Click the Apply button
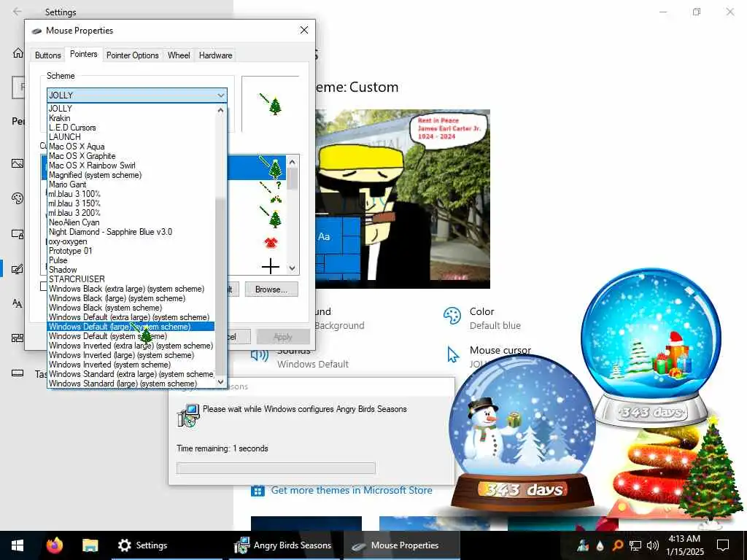Viewport: 747px width, 560px height. 283,337
